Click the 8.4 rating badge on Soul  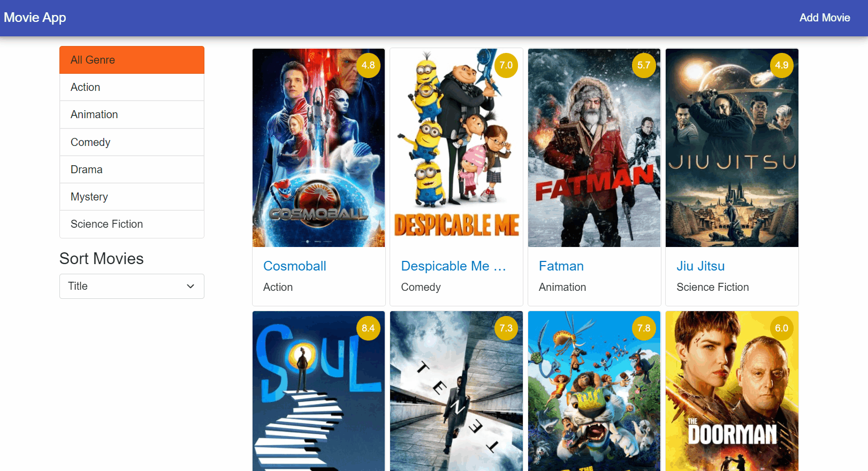click(x=368, y=328)
